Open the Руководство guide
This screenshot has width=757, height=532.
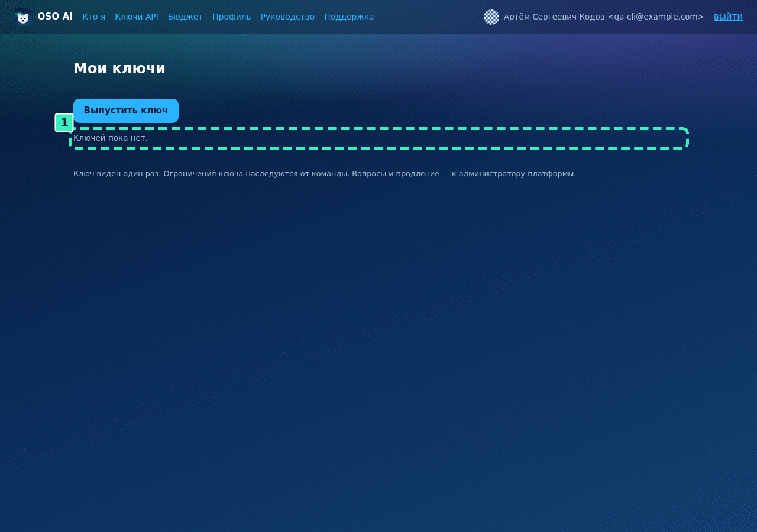[287, 17]
